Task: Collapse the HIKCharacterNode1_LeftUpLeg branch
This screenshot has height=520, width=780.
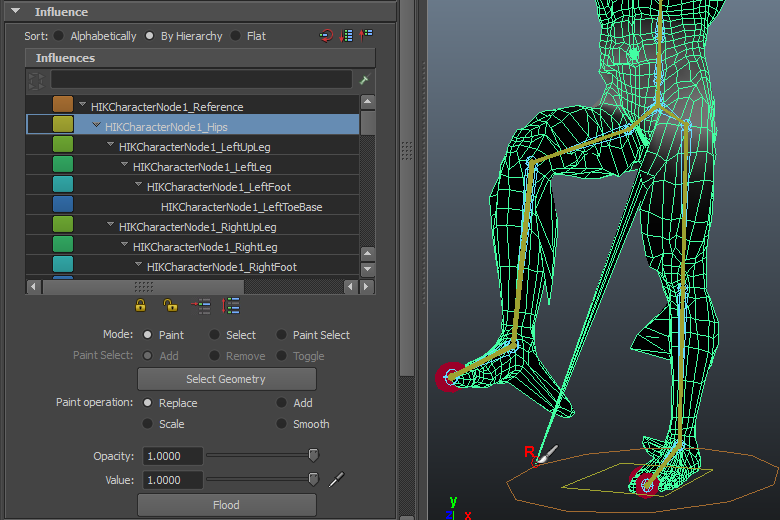Action: point(110,146)
